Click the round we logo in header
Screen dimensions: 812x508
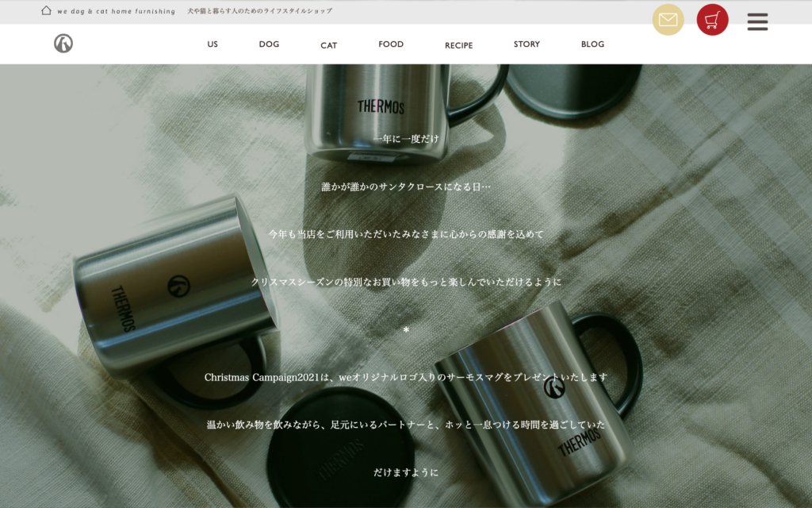coord(63,44)
